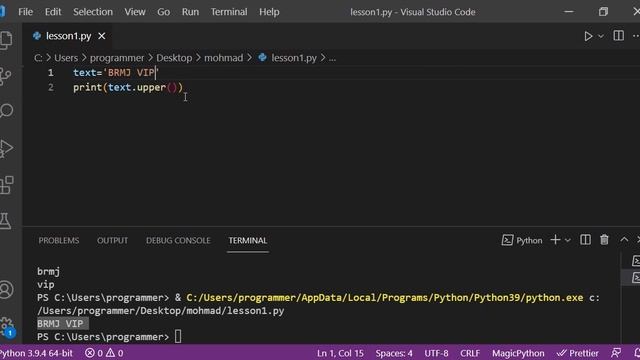The height and width of the screenshot is (360, 640).
Task: Open Source Control view
Action: (x=5, y=76)
